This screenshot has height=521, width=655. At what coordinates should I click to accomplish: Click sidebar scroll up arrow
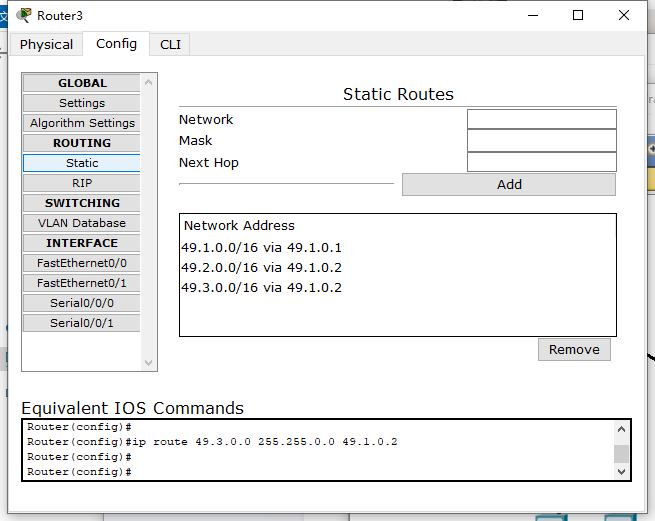pyautogui.click(x=148, y=82)
